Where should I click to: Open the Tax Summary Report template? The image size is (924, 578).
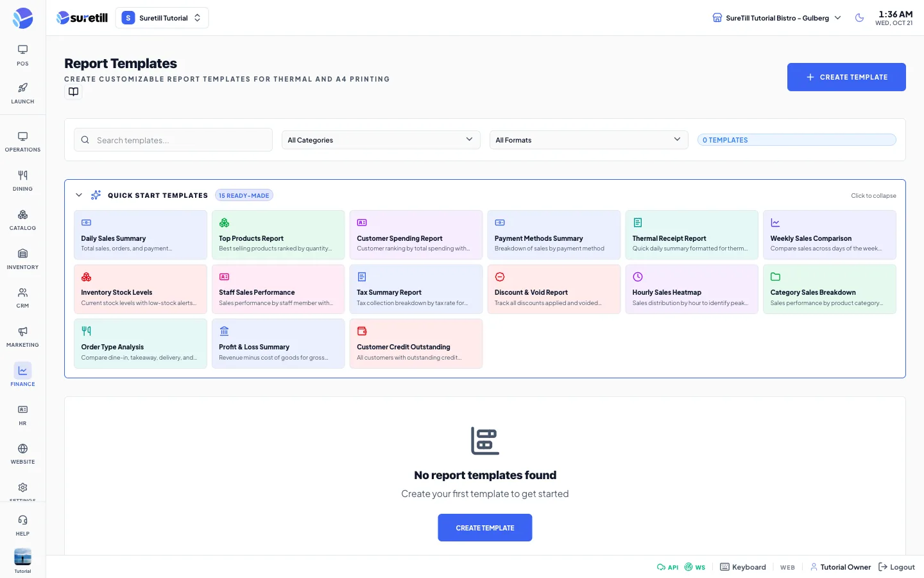pyautogui.click(x=416, y=290)
